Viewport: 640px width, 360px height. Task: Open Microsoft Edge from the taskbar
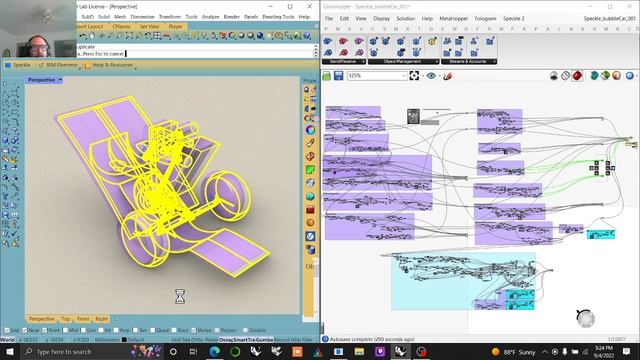tap(215, 351)
